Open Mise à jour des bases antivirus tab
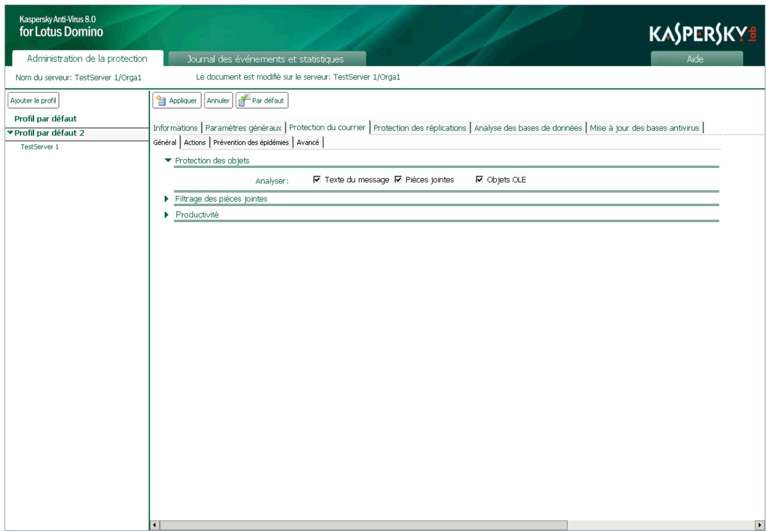This screenshot has height=532, width=766. point(644,128)
